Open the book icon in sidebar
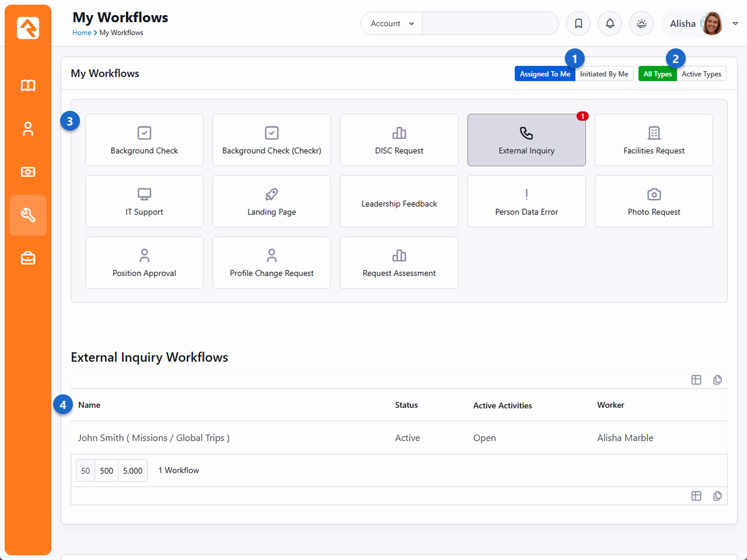The image size is (747, 560). 28,86
